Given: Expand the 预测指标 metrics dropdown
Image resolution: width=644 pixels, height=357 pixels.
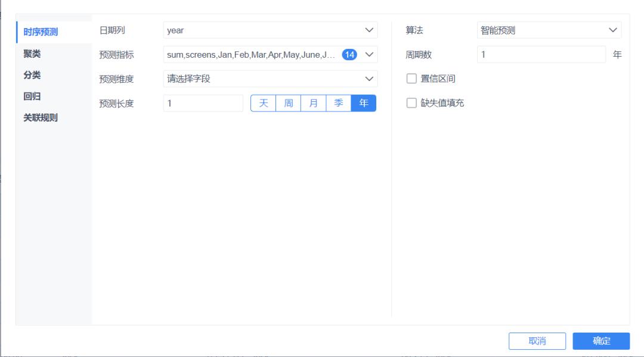Looking at the screenshot, I should pyautogui.click(x=268, y=53).
